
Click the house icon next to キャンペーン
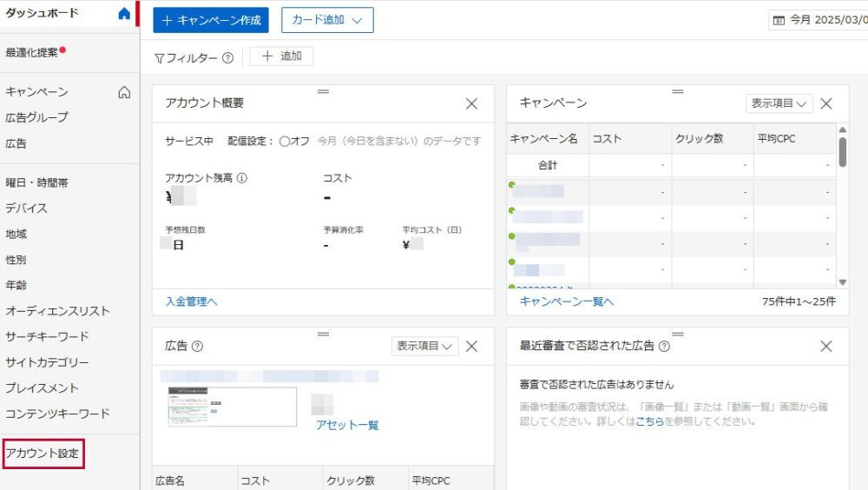coord(124,92)
